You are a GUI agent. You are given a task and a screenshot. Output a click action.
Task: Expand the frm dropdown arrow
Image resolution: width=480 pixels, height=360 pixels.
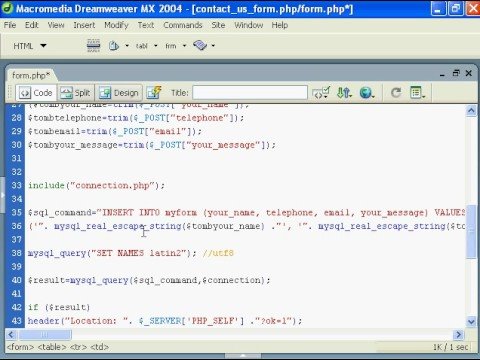point(184,46)
